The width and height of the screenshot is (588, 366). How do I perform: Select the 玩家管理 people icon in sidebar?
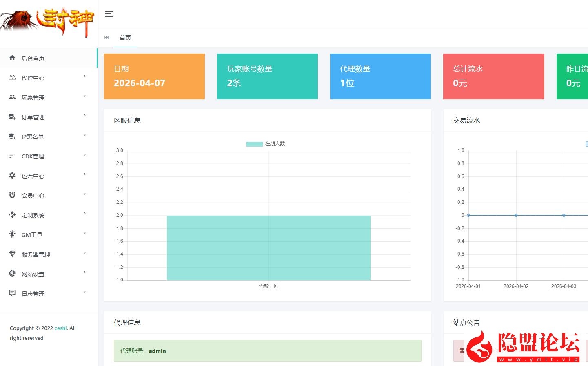[13, 97]
